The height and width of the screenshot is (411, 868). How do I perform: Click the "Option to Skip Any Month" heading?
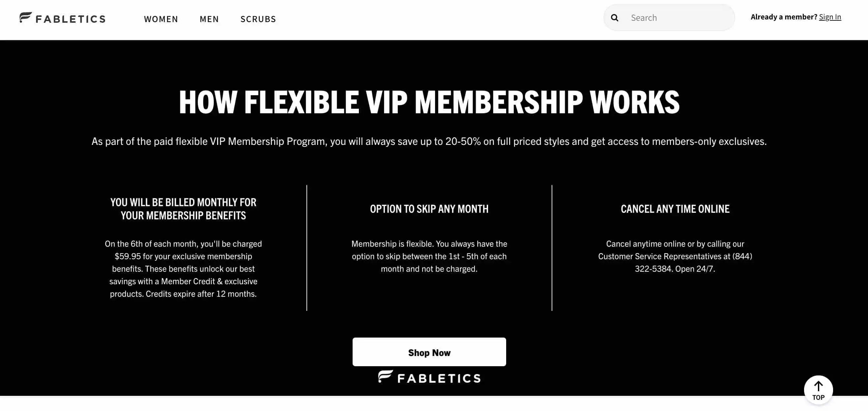click(429, 209)
